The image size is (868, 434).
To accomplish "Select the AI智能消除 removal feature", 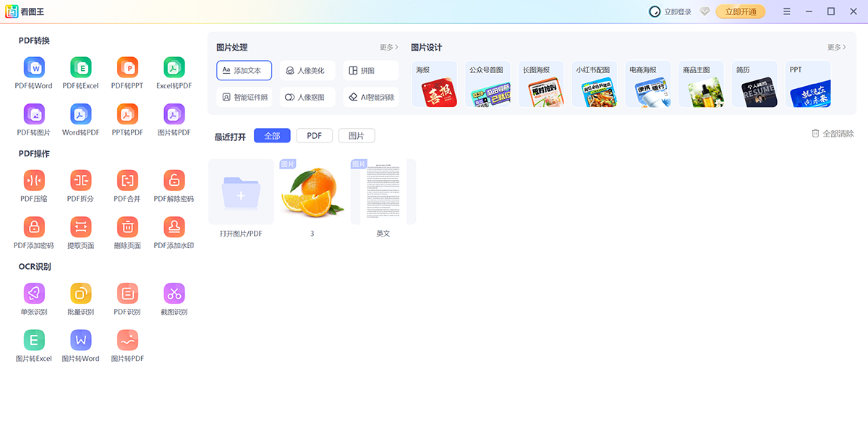I will 371,96.
